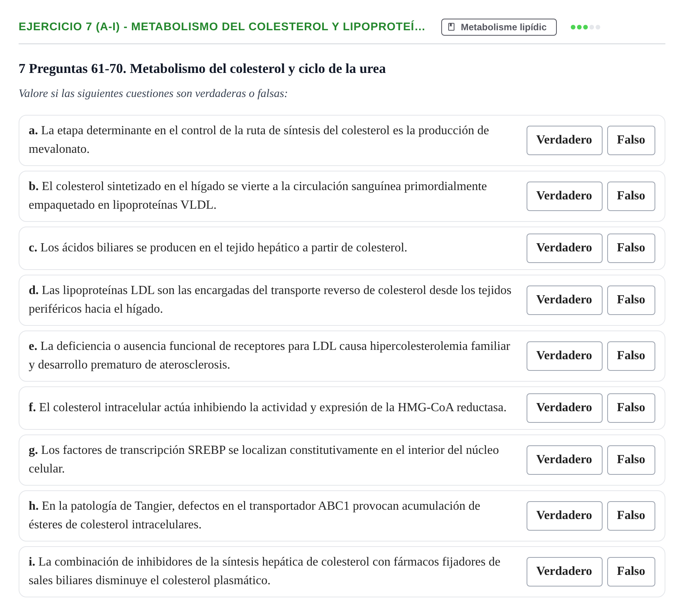Click the book icon in Metabolisme lipídic tag
The height and width of the screenshot is (616, 684).
tap(451, 27)
